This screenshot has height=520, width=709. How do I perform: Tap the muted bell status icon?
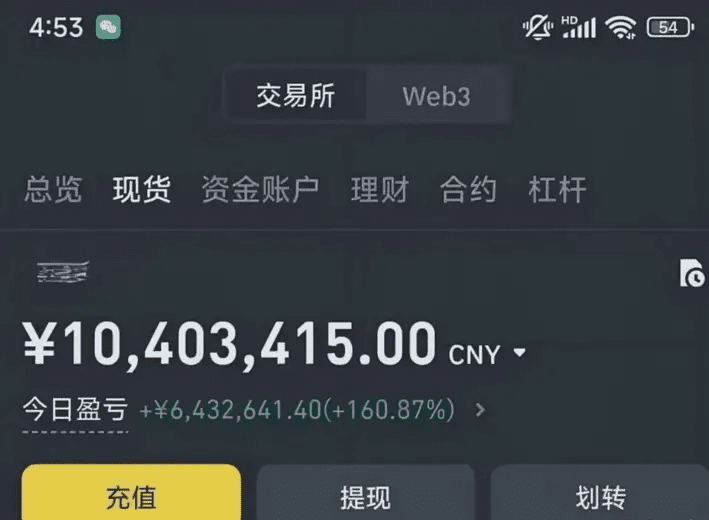tap(538, 27)
